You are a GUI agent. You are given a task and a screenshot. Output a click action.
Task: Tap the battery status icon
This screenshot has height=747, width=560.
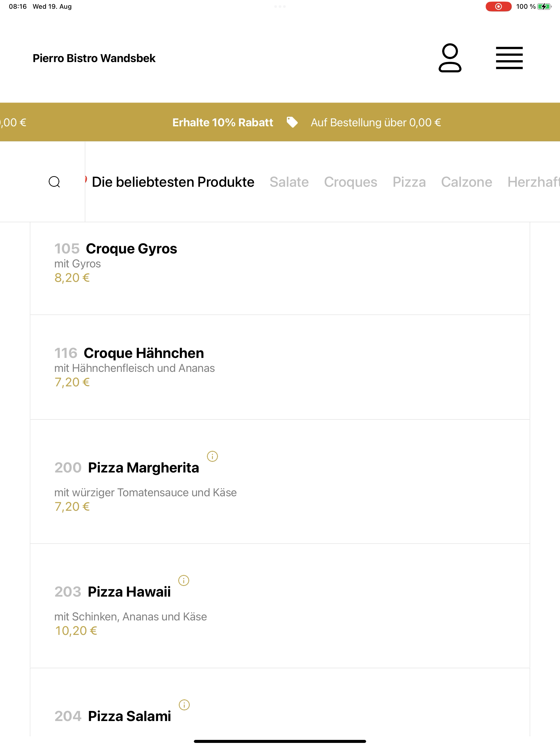(x=544, y=6)
